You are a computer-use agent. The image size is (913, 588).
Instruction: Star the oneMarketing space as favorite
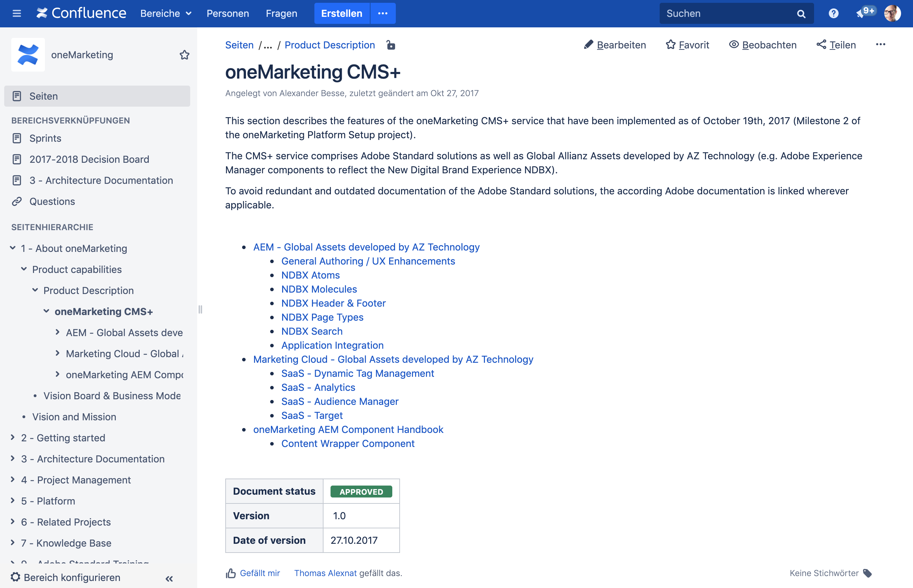click(185, 55)
